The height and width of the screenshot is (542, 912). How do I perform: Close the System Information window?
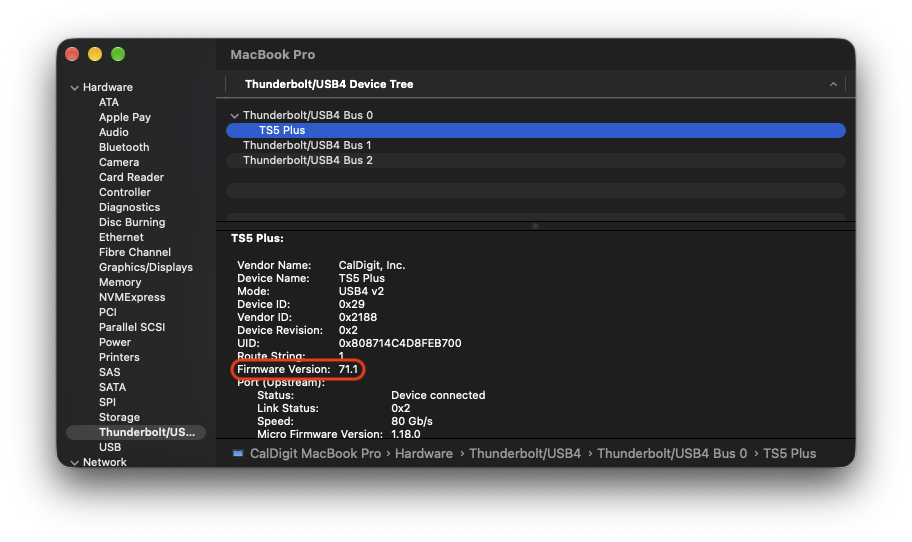pyautogui.click(x=72, y=54)
